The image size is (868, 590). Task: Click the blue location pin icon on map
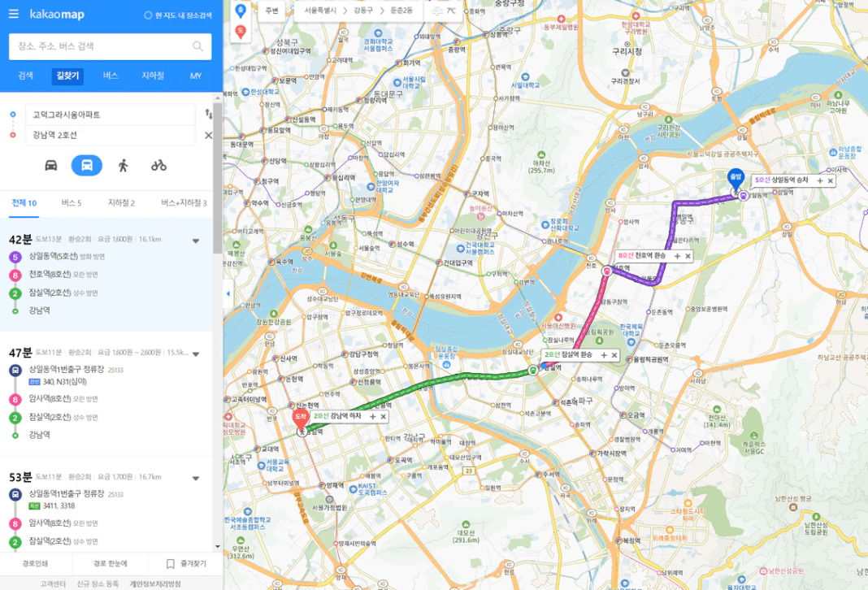[241, 11]
